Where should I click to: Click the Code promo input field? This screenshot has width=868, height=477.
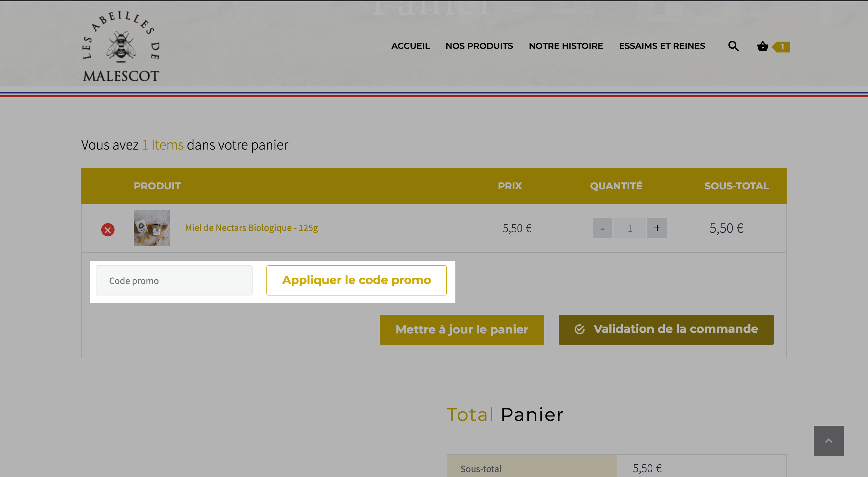(174, 280)
